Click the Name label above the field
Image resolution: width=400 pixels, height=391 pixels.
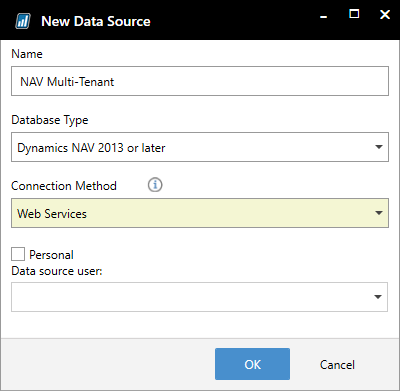(x=27, y=54)
